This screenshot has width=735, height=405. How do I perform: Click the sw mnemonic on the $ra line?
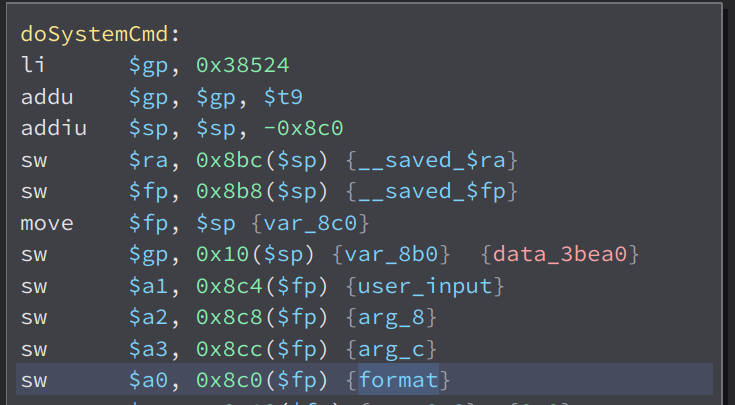(34, 160)
